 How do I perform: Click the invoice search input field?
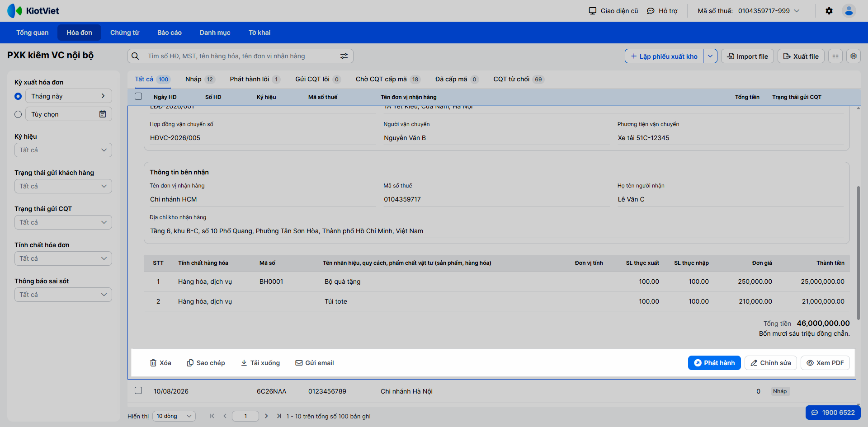click(241, 56)
